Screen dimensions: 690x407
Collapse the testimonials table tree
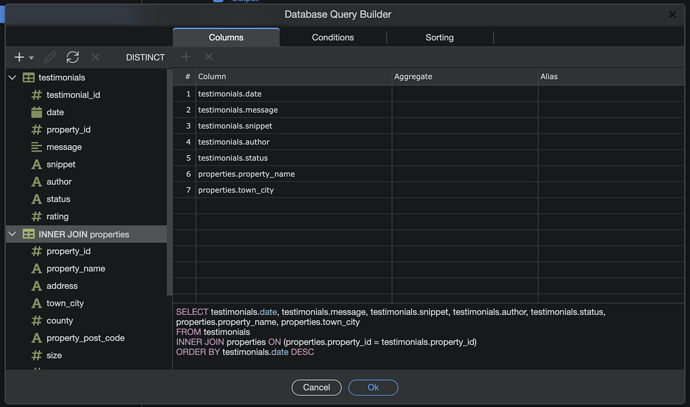[x=12, y=77]
